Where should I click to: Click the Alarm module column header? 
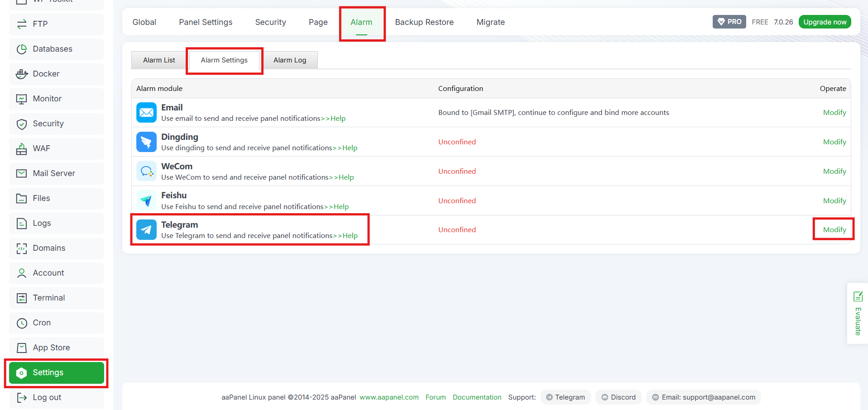[159, 89]
